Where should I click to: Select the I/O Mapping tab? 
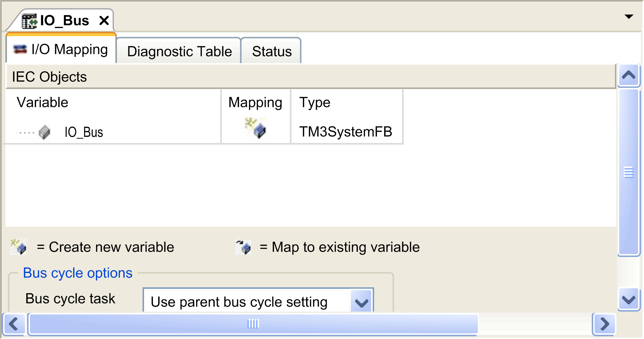[61, 49]
